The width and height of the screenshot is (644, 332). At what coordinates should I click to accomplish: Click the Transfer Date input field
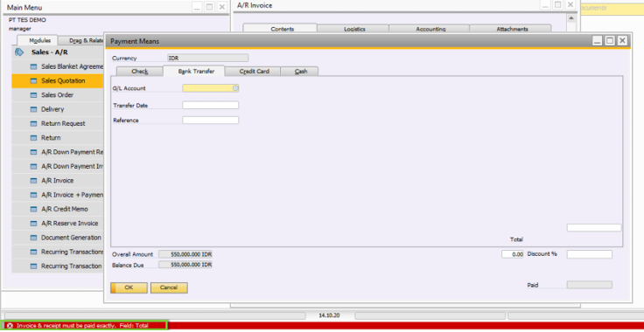pyautogui.click(x=210, y=106)
